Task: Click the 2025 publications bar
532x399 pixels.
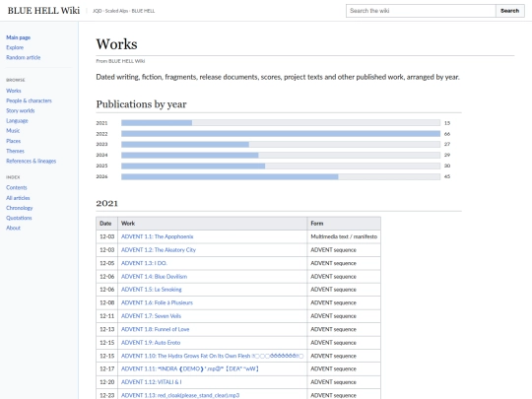Action: pos(281,166)
